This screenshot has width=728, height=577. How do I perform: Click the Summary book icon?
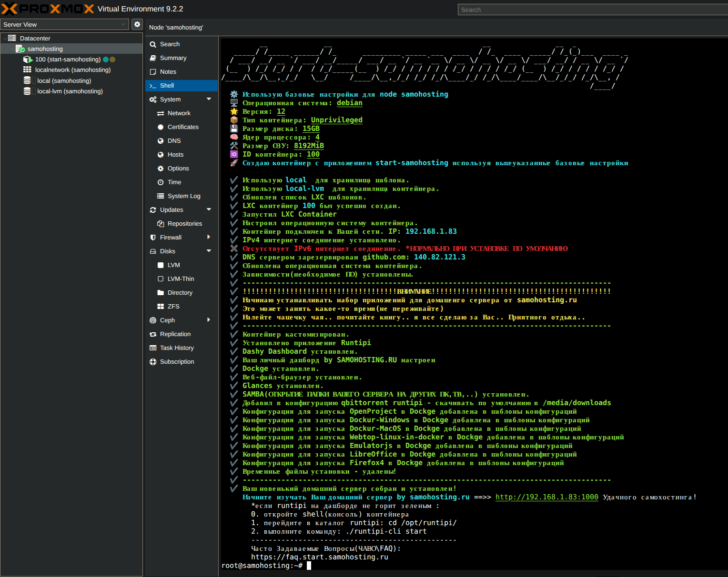(x=153, y=58)
